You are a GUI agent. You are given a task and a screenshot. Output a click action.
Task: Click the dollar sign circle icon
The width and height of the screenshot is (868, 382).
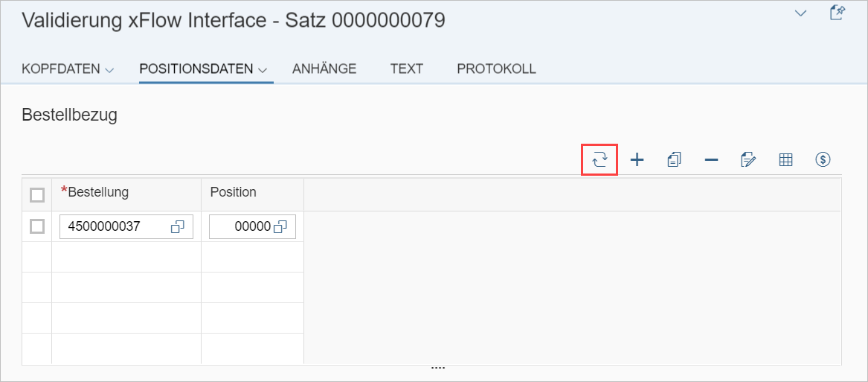point(823,159)
